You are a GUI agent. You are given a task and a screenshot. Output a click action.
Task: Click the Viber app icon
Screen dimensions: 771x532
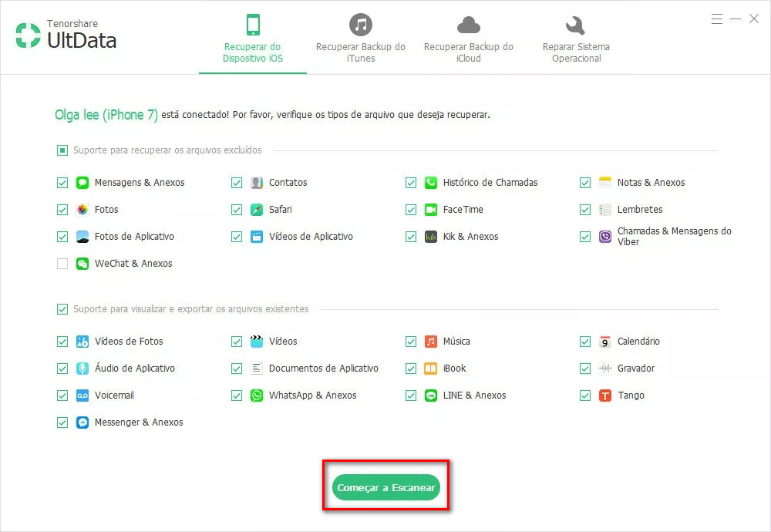[604, 237]
